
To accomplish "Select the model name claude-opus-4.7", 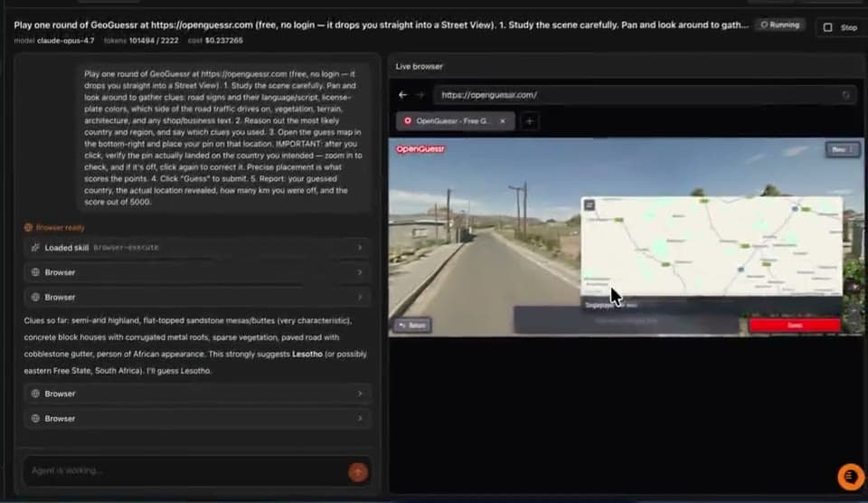I will point(66,41).
